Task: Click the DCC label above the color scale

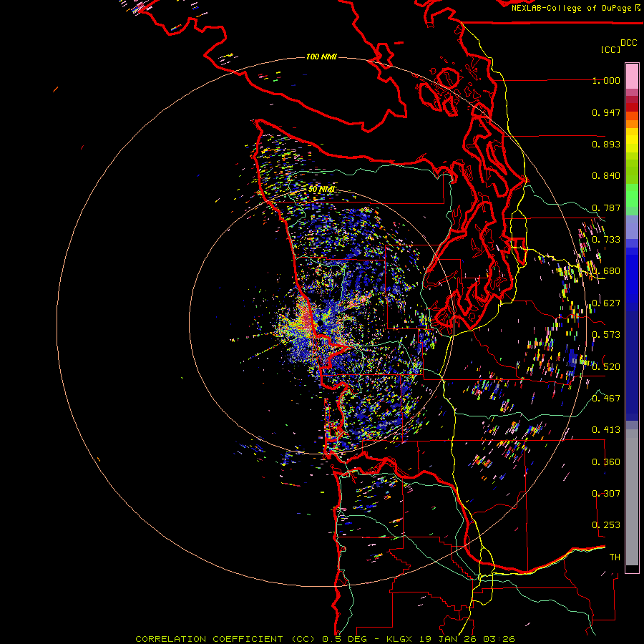Action: coord(628,43)
